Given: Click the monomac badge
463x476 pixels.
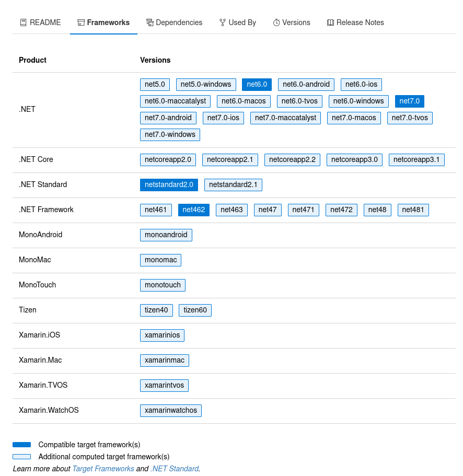Looking at the screenshot, I should (x=160, y=260).
